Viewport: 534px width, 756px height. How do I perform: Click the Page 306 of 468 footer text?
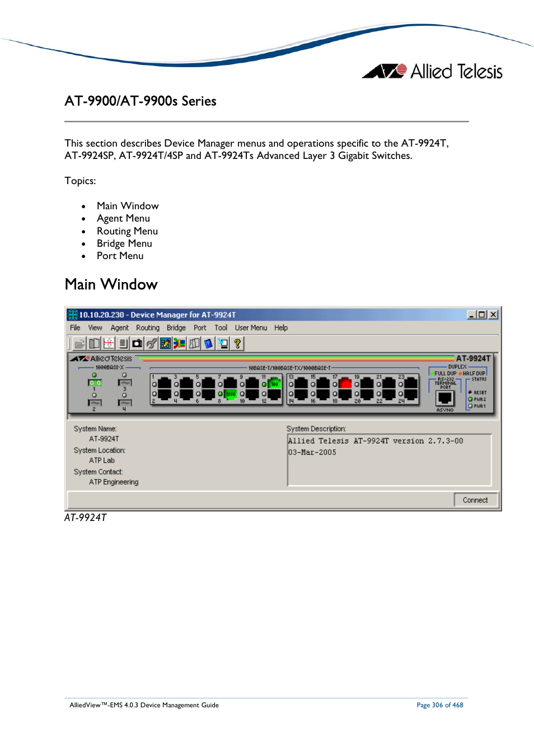click(440, 705)
